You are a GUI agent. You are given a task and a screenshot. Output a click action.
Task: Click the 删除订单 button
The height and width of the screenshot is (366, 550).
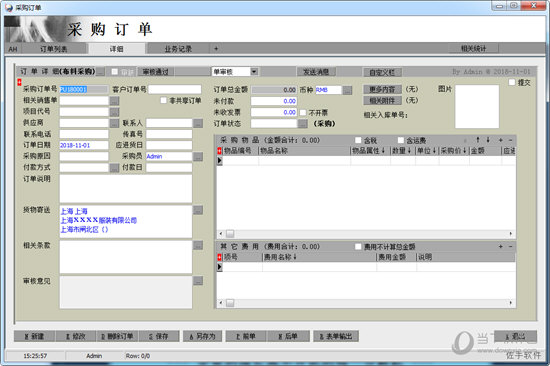[x=117, y=336]
